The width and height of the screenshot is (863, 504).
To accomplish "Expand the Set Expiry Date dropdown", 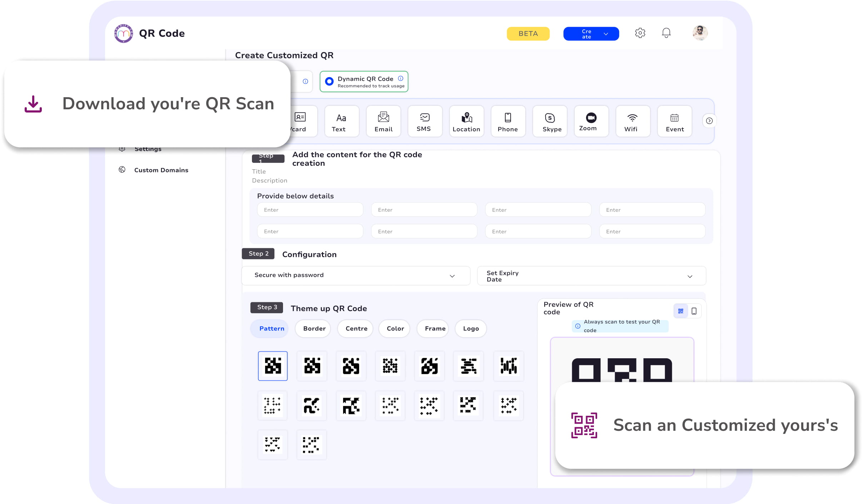I will pyautogui.click(x=591, y=276).
